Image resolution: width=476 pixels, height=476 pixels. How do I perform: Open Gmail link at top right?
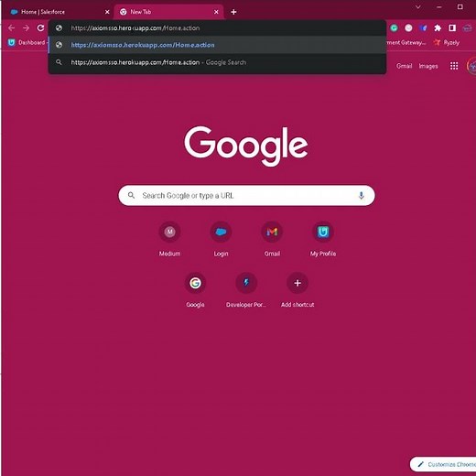404,66
